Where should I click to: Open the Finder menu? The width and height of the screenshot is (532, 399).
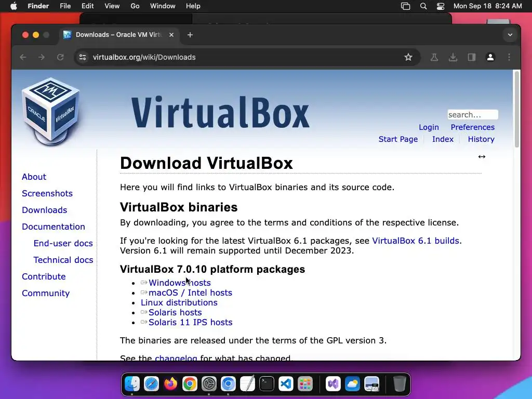[38, 6]
